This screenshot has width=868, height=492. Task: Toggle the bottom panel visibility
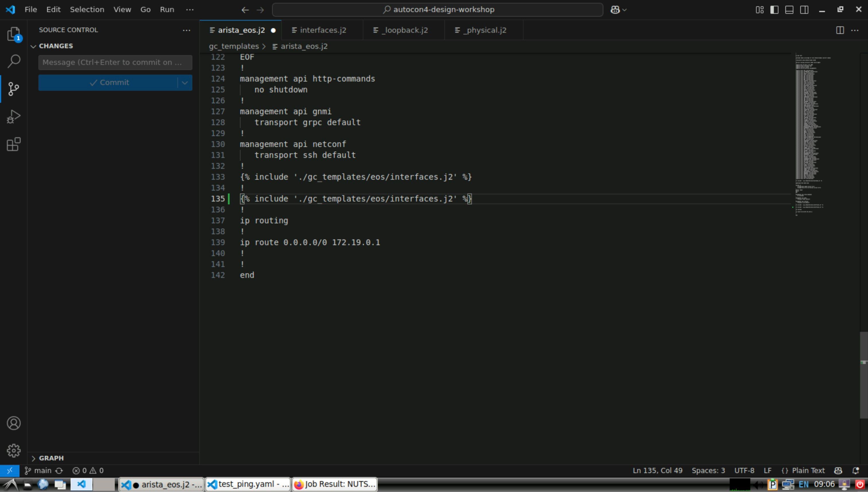(789, 10)
